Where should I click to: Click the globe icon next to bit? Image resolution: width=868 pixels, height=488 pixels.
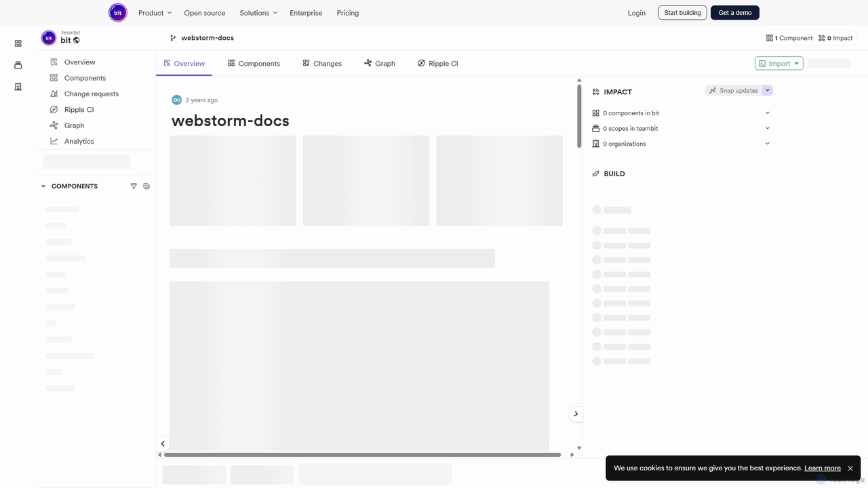coord(76,41)
